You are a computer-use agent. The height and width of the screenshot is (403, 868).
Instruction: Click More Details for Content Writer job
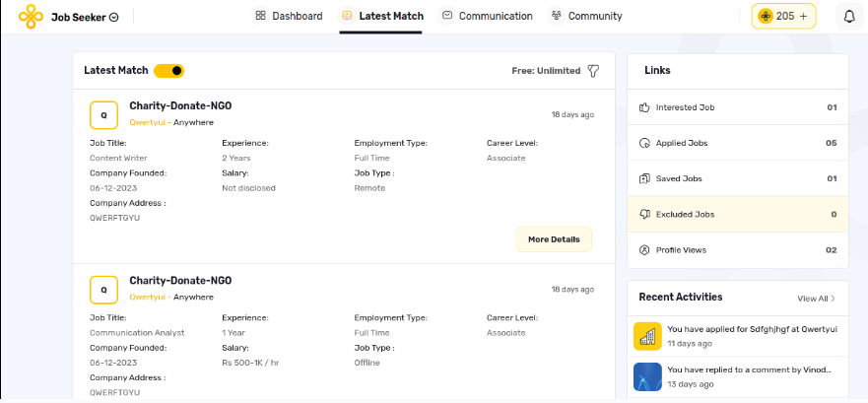click(554, 239)
